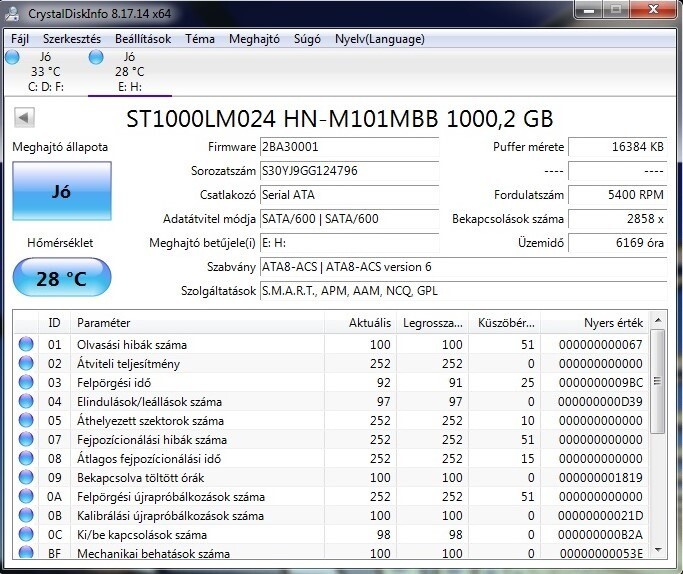Open the Súgó menu

point(307,39)
